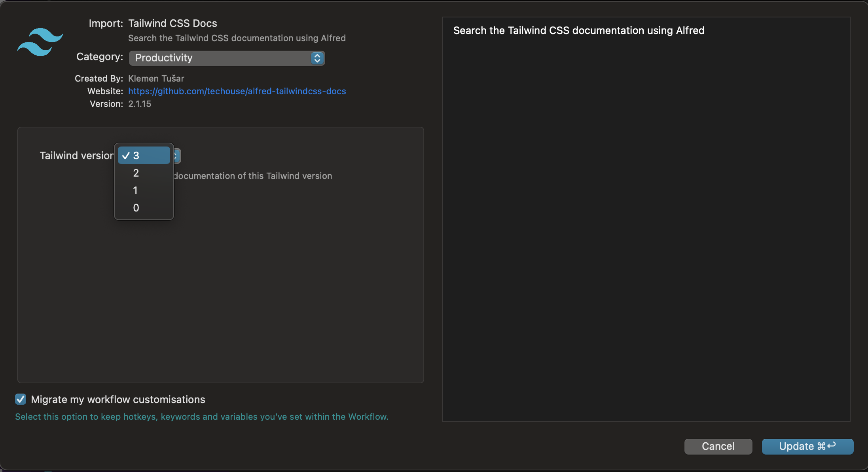Click the subtitle under Tailwind CSS Docs
The width and height of the screenshot is (868, 472).
coord(237,38)
